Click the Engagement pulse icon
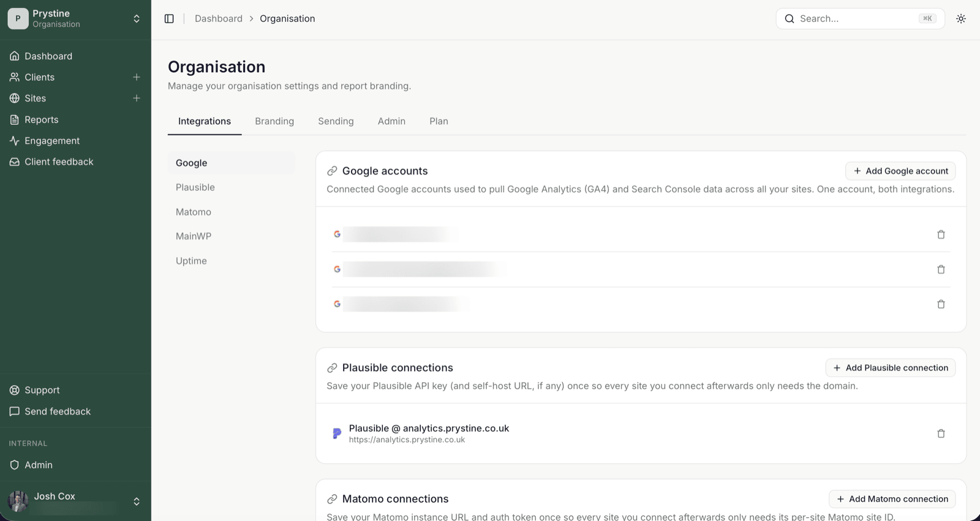Image resolution: width=980 pixels, height=521 pixels. coord(15,141)
